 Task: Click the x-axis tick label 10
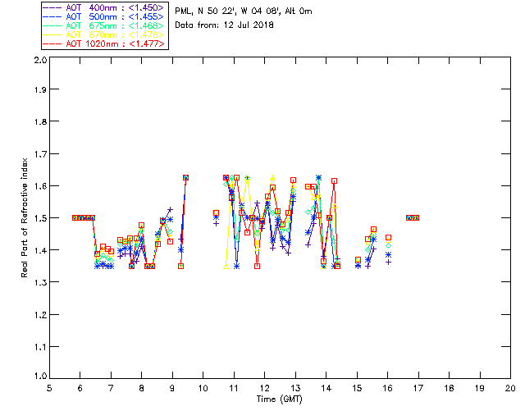(203, 388)
